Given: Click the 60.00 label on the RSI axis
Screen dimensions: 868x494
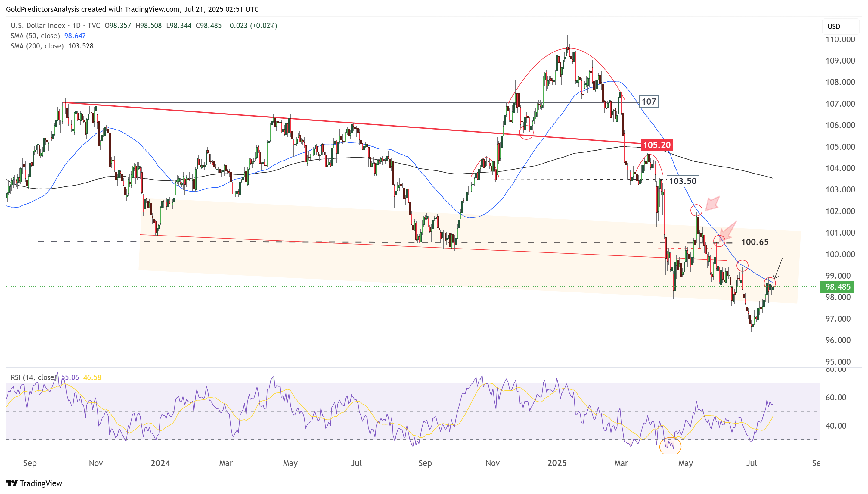Looking at the screenshot, I should point(836,397).
